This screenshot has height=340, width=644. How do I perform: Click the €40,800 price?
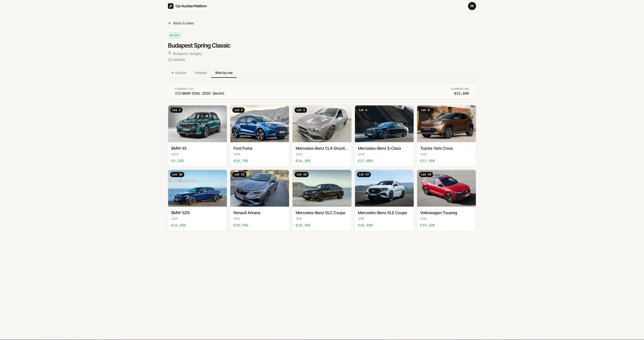[365, 225]
